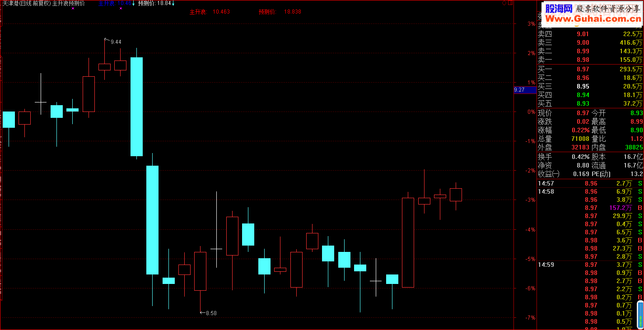Click the blue 主升浪 10.46 header value
Image resolution: width=644 pixels, height=330 pixels.
pyautogui.click(x=115, y=3)
